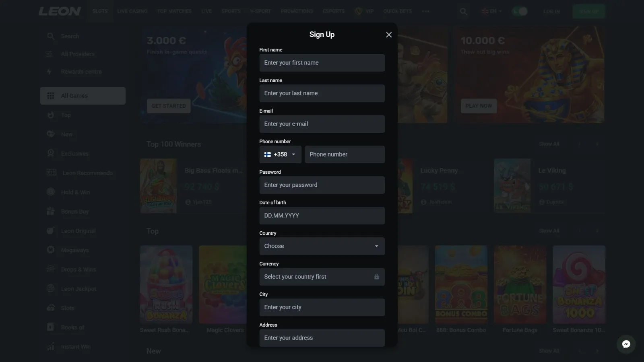644x362 pixels.
Task: Click the Top flame icon in sidebar
Action: coord(51,115)
